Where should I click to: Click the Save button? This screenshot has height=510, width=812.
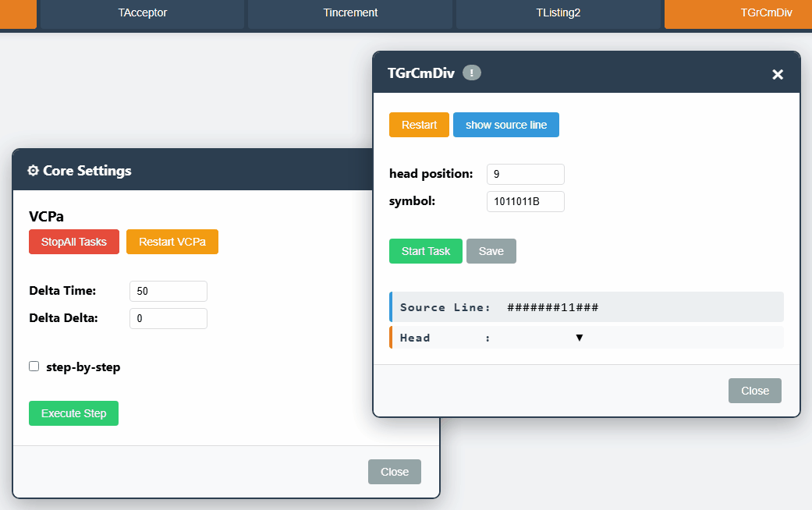coord(491,251)
